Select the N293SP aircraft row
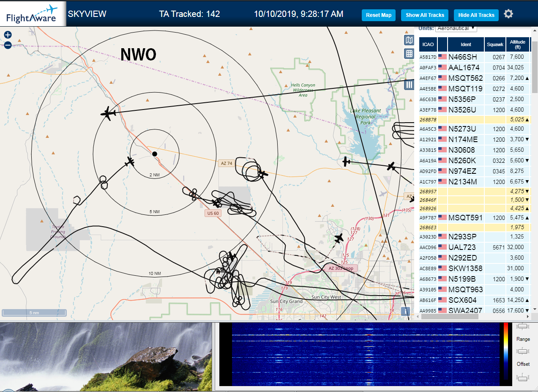Image resolution: width=538 pixels, height=392 pixels. point(475,236)
